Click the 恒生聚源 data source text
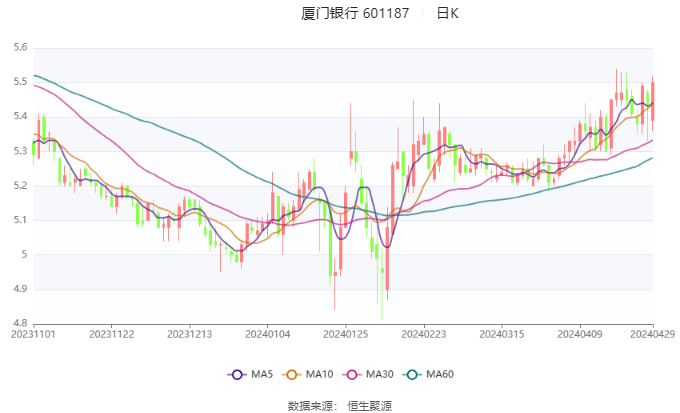680x413 pixels. 369,406
